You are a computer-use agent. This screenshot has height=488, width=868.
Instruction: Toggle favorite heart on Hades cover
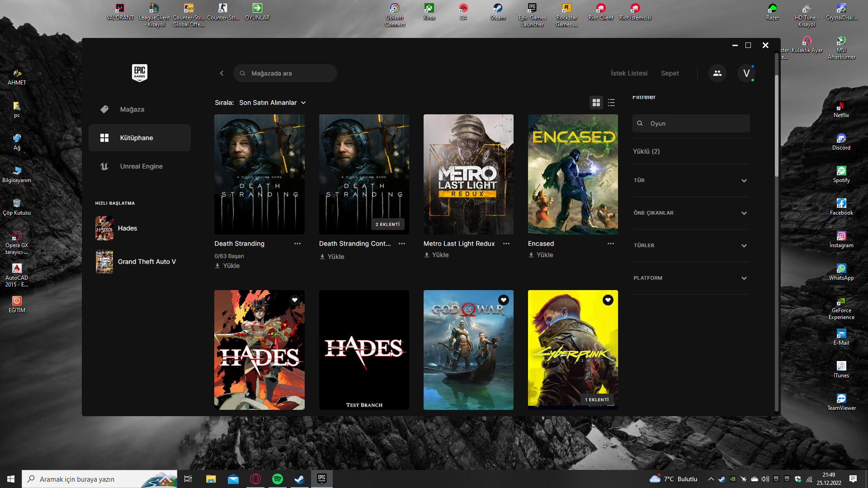coord(295,300)
